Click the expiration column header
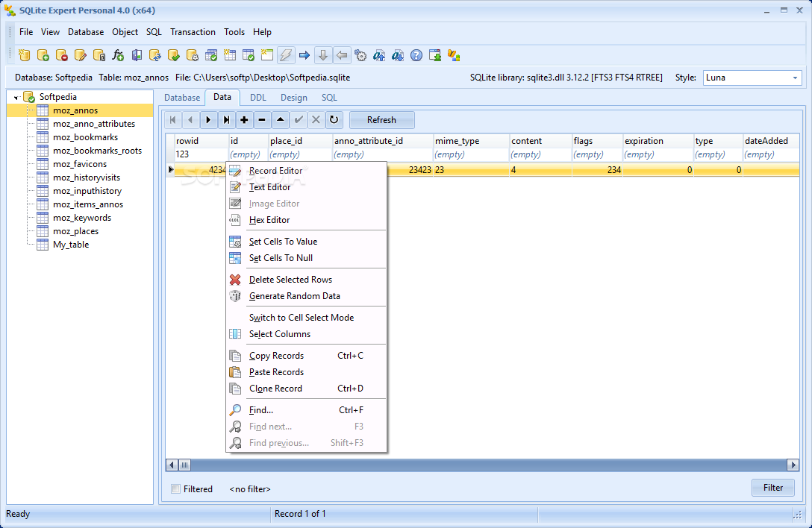Image resolution: width=812 pixels, height=528 pixels. click(x=658, y=141)
